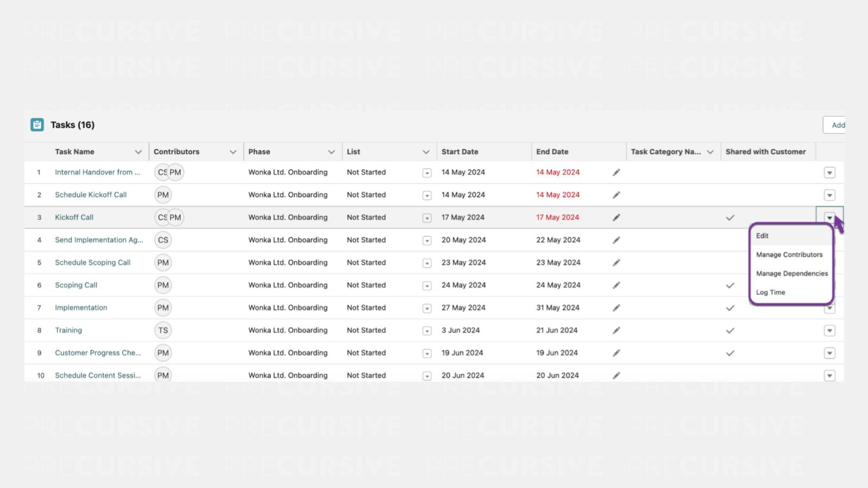Click pencil edit icon for Kickoff Call row
868x488 pixels.
click(x=616, y=217)
